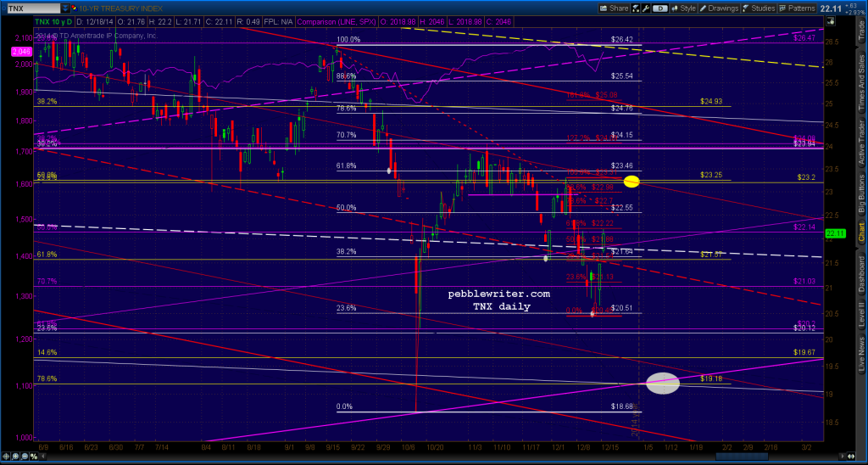Select the Chart side tab
The height and width of the screenshot is (465, 868).
860,234
